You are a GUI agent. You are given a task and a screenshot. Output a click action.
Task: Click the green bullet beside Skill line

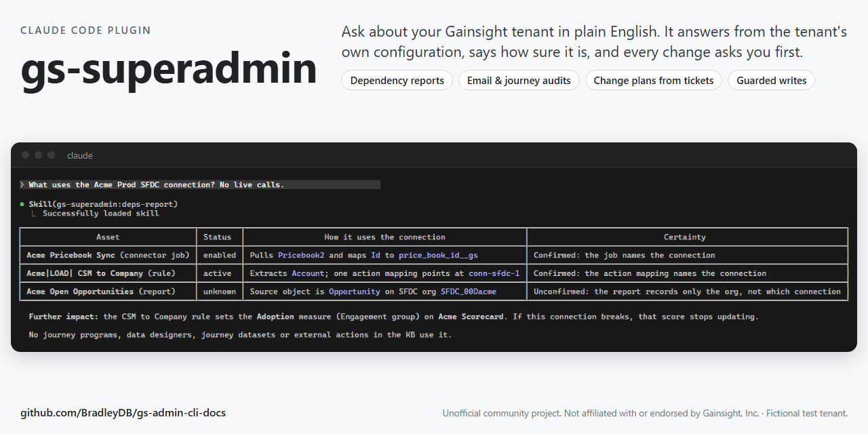coord(22,204)
